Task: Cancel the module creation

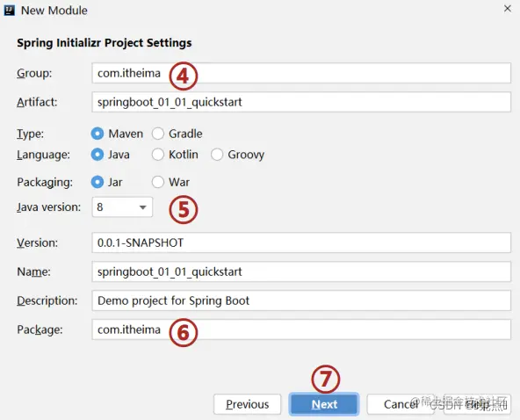Action: pos(401,404)
